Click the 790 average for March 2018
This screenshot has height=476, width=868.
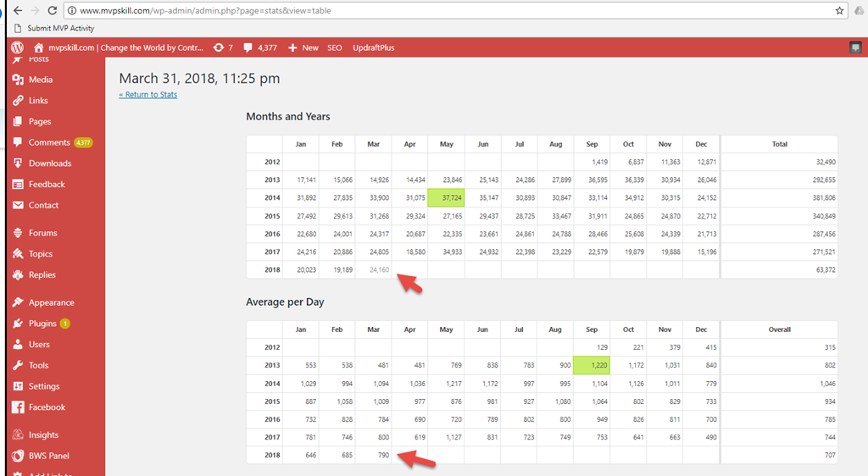tap(383, 455)
